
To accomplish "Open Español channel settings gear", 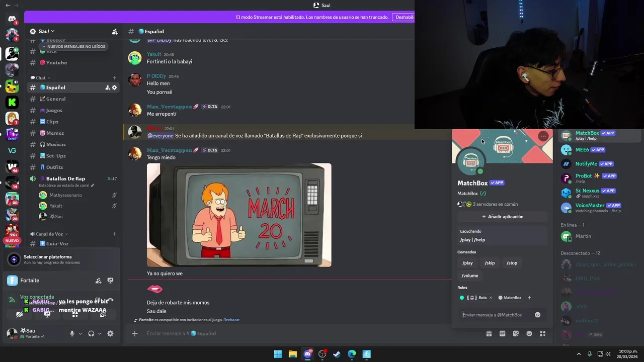I will pyautogui.click(x=114, y=87).
